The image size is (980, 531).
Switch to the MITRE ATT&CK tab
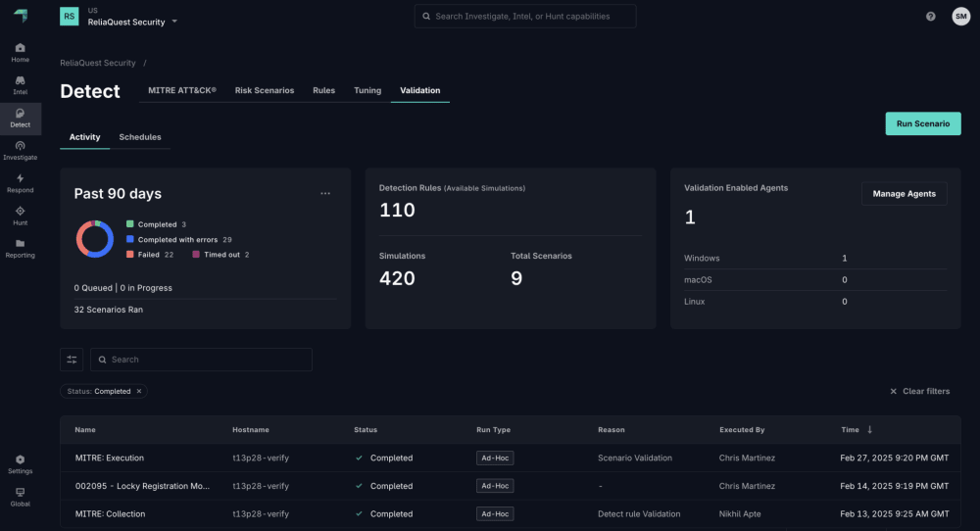tap(181, 90)
